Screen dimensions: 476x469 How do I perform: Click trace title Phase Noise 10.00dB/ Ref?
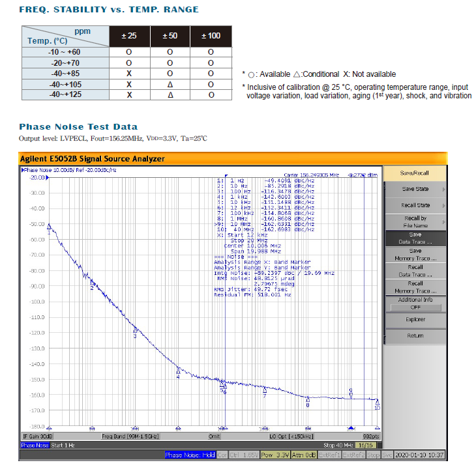(x=70, y=170)
